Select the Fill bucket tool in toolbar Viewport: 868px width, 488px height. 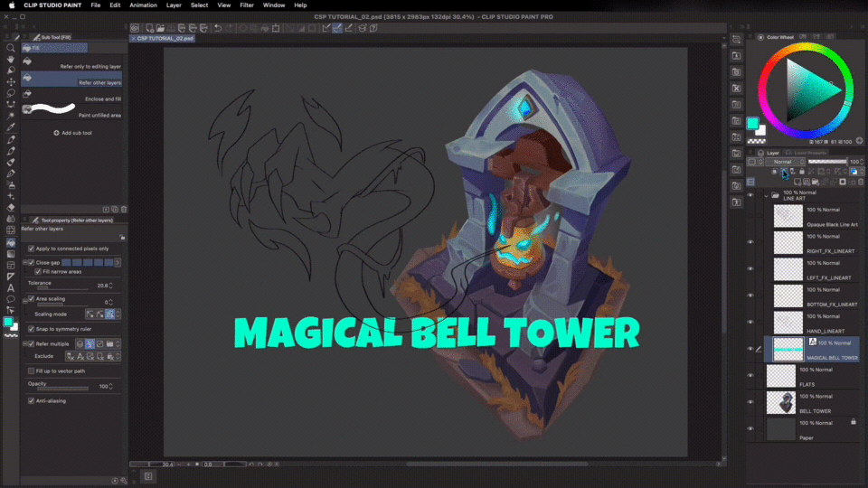point(11,242)
